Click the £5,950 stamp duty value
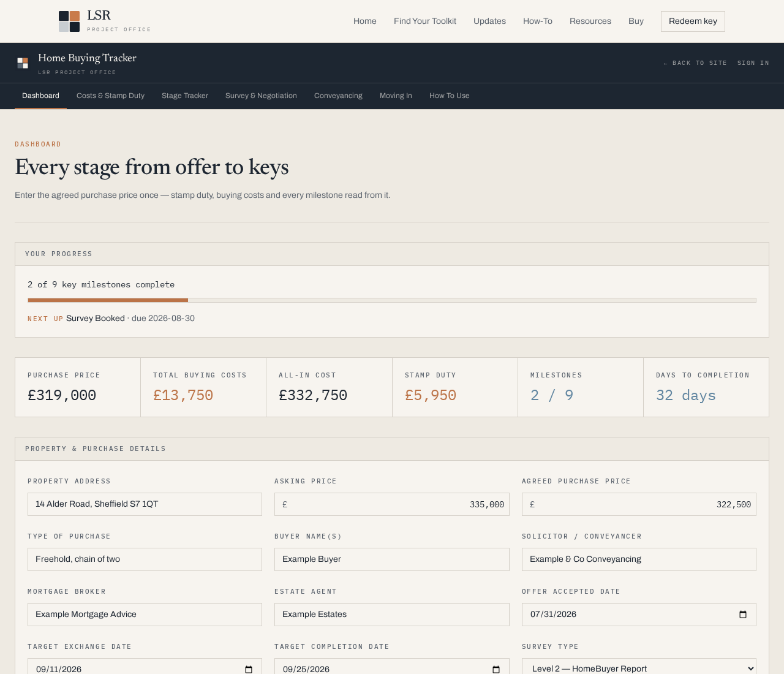Screen dimensions: 784x674 click(431, 396)
